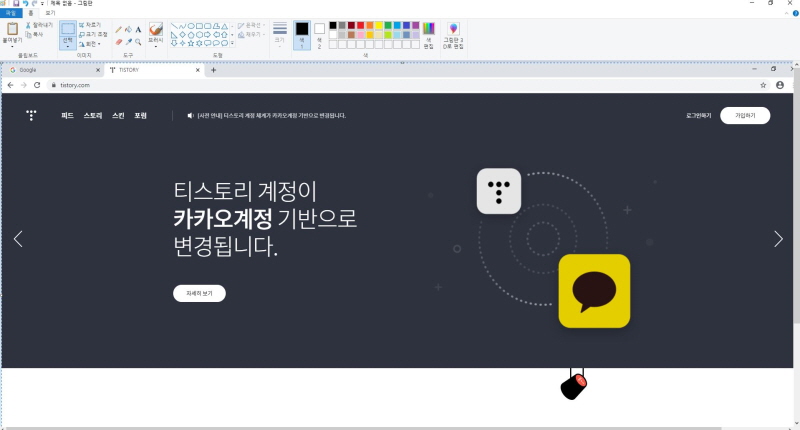The width and height of the screenshot is (800, 430).
Task: Pick the red color swatch
Action: coord(360,26)
